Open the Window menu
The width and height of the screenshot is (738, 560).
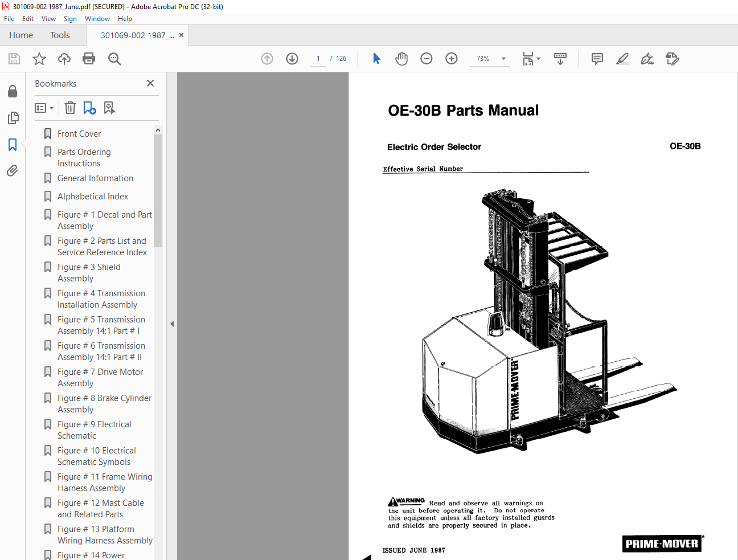[x=97, y=19]
